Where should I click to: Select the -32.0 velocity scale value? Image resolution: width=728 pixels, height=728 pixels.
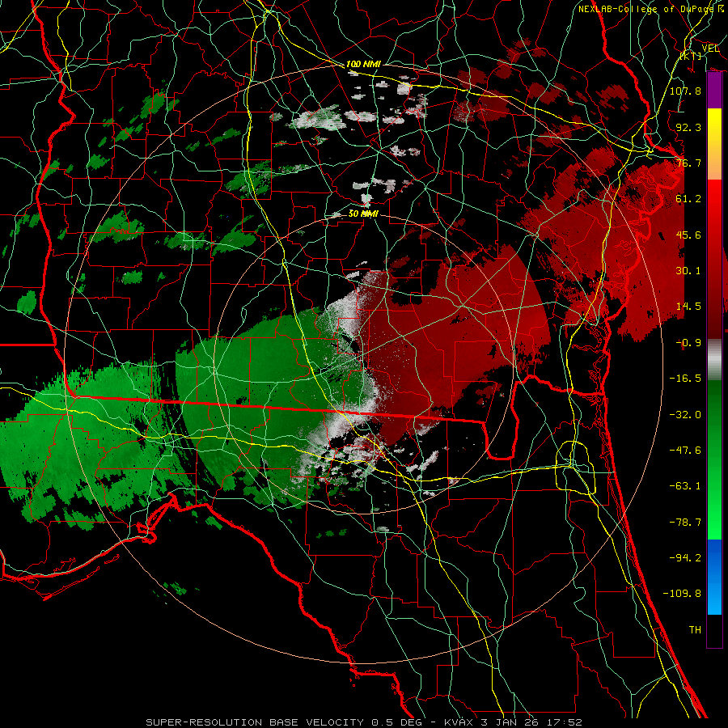[685, 415]
